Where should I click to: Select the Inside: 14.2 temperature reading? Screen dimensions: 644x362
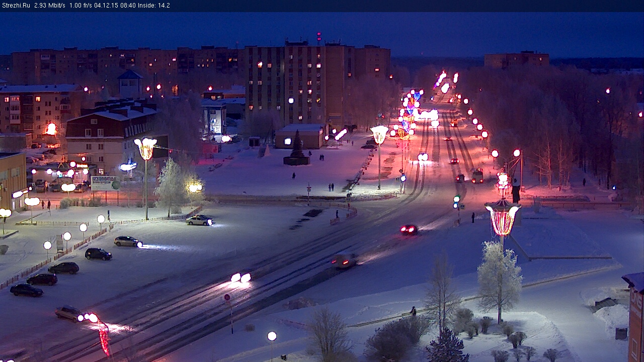click(154, 6)
